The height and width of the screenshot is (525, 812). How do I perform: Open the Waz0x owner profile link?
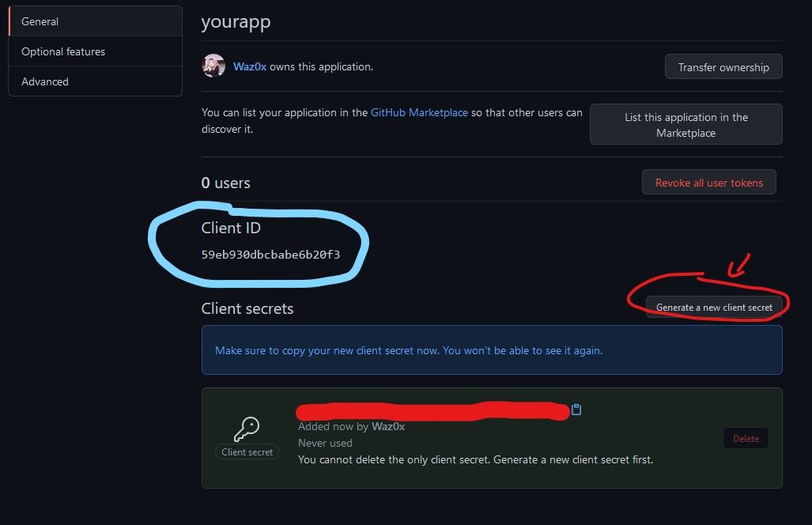(x=250, y=66)
